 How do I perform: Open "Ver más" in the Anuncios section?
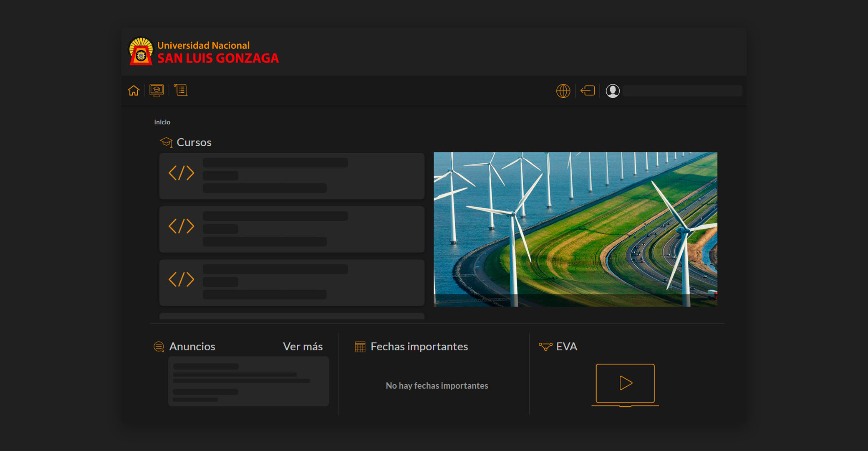pos(303,346)
